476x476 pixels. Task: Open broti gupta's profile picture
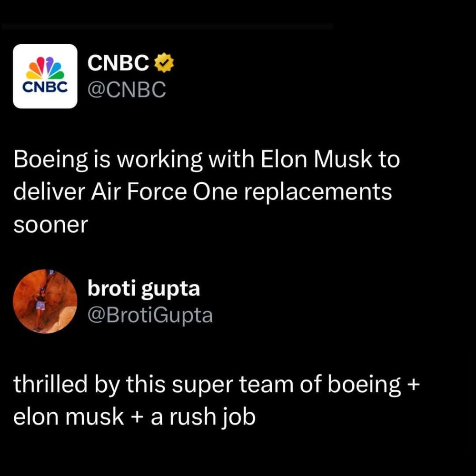coord(45,301)
